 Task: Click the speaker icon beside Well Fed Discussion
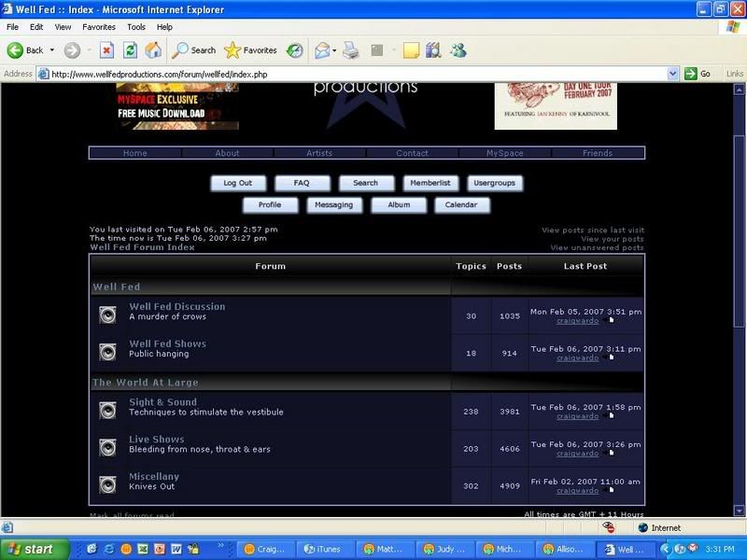tap(107, 315)
